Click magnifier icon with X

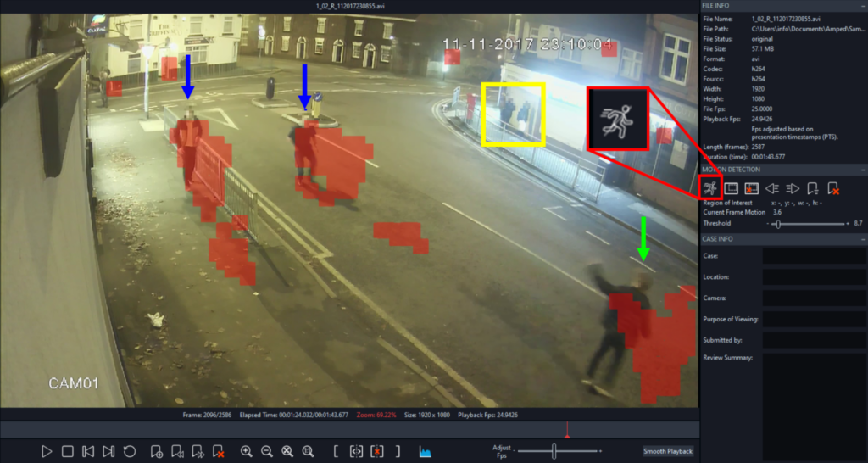click(287, 451)
